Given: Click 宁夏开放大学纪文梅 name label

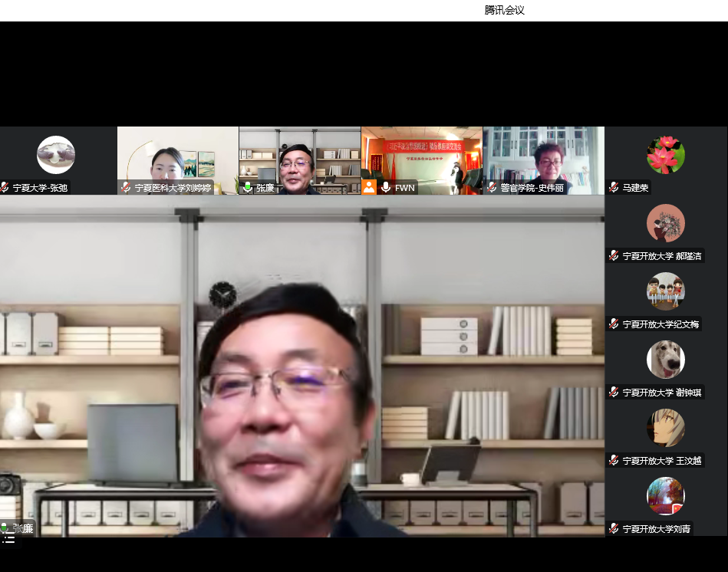Looking at the screenshot, I should [x=661, y=324].
